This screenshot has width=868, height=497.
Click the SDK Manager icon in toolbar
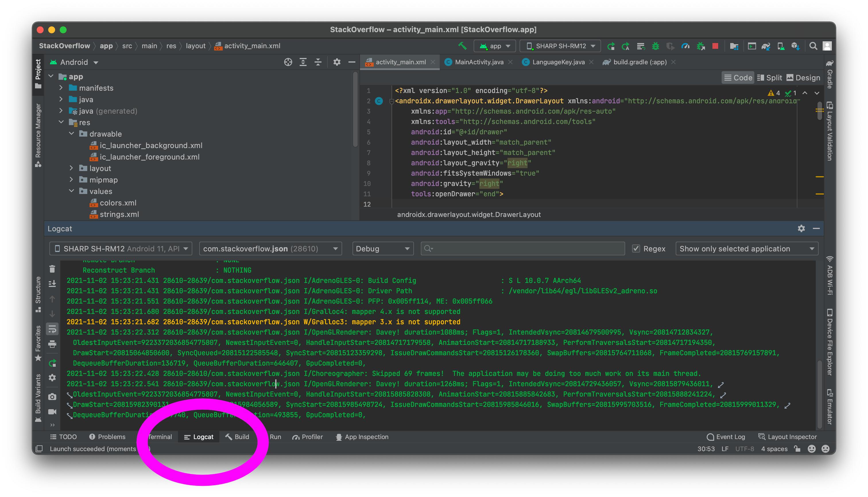coord(796,46)
